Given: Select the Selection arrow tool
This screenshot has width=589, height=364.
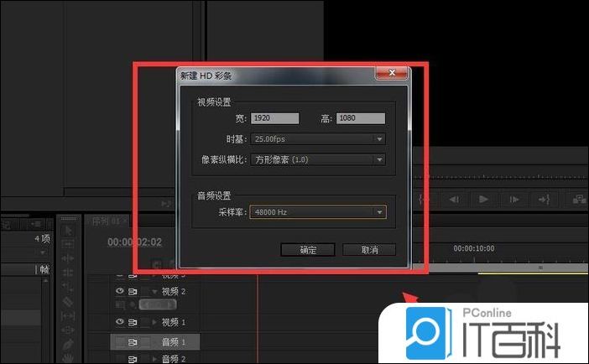Looking at the screenshot, I should [68, 230].
